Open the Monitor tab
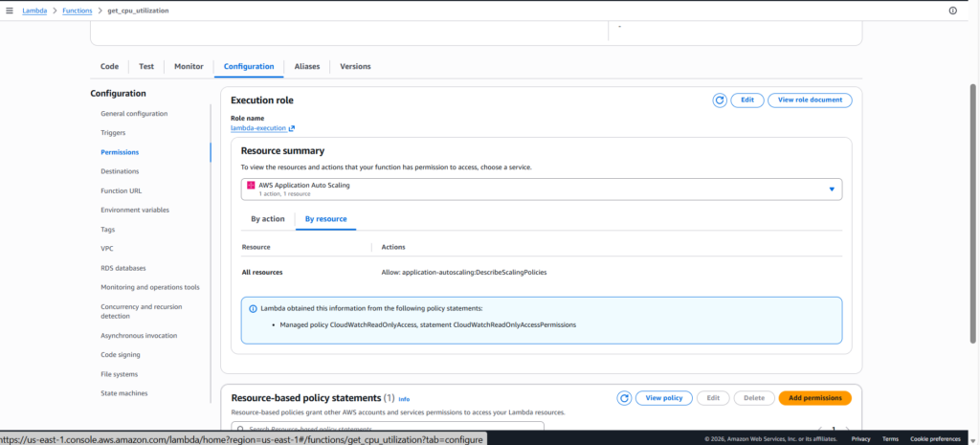Screen dimensions: 980x445 pos(189,66)
